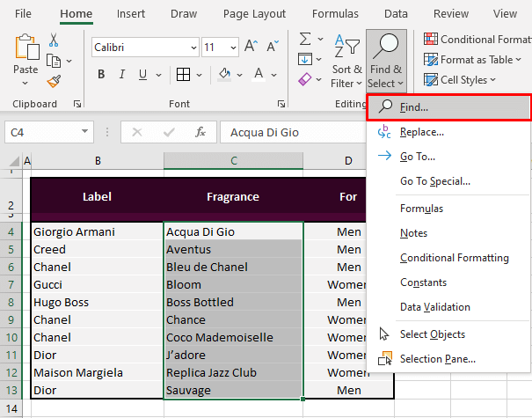Click the Borders icon in Font group
This screenshot has height=418, width=532.
point(183,75)
